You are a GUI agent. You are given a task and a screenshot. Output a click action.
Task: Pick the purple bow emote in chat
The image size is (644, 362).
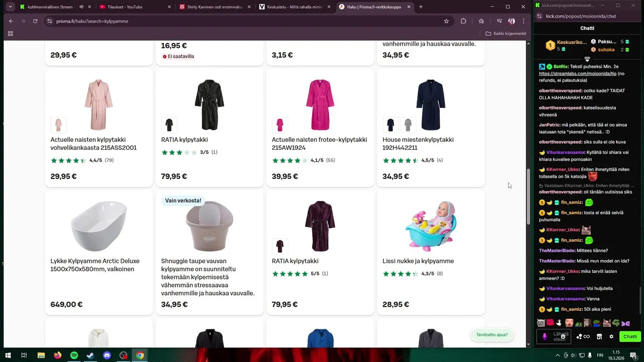[625, 323]
